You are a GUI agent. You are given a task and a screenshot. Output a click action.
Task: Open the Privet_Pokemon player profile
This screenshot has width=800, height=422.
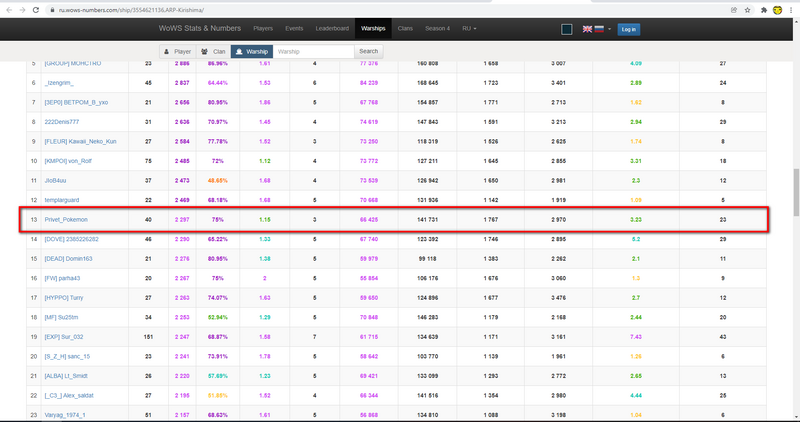(66, 219)
